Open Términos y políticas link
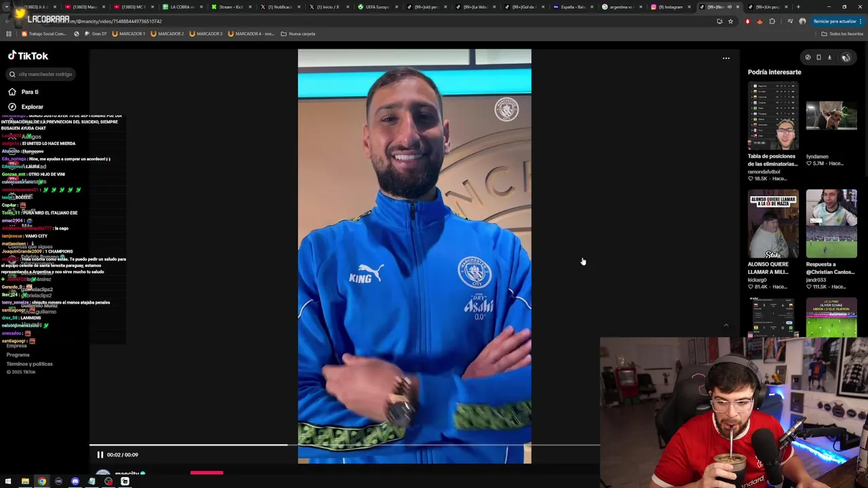 click(30, 364)
